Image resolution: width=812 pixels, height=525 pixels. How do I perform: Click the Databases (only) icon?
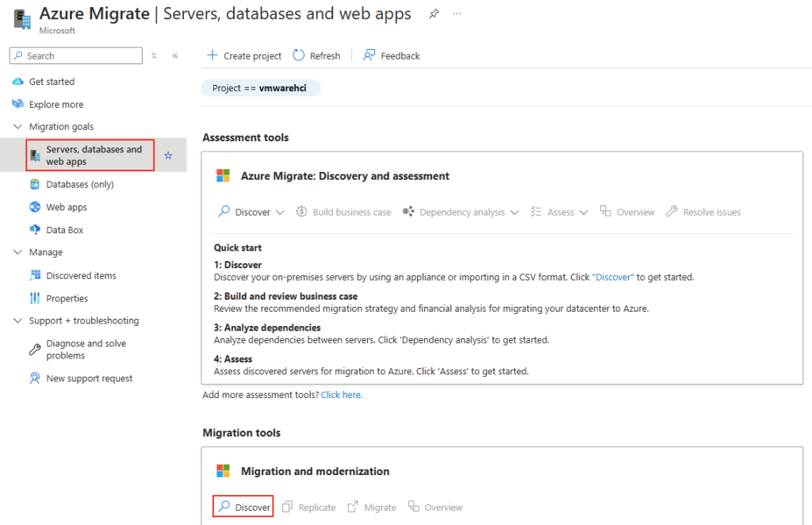pyautogui.click(x=35, y=184)
